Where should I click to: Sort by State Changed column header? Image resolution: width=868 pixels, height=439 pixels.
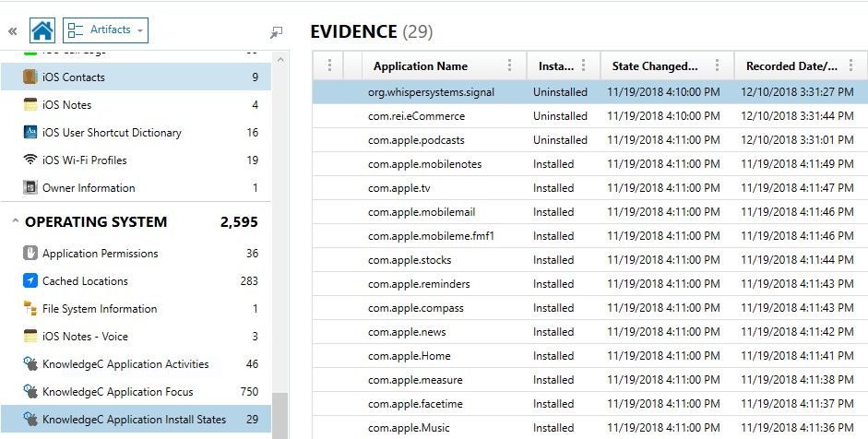point(654,66)
